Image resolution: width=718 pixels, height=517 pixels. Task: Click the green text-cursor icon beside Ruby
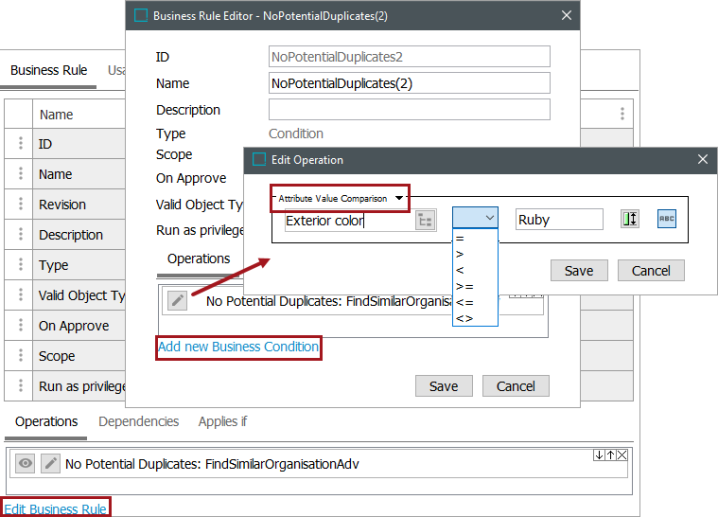(630, 218)
